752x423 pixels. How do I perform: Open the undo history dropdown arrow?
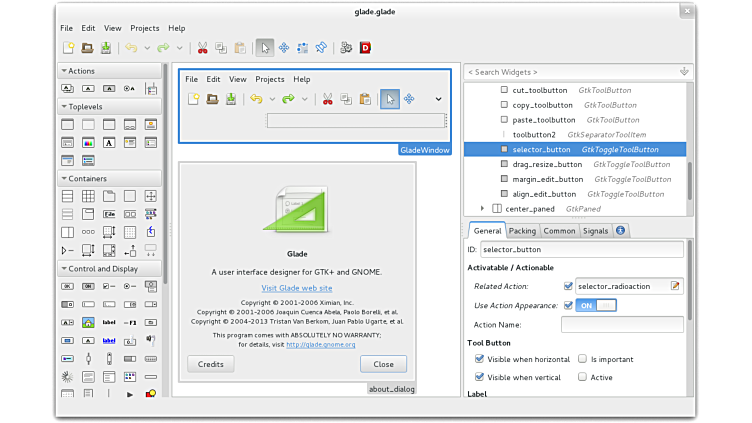coord(147,47)
